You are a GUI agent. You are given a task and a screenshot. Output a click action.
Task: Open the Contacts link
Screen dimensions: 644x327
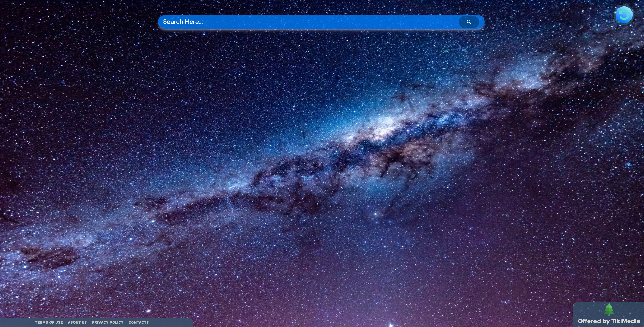pos(139,322)
